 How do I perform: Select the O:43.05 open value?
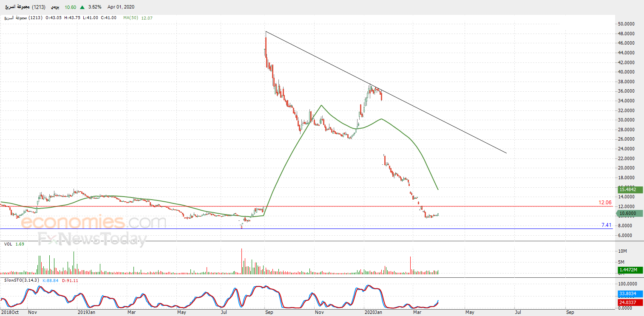point(54,18)
